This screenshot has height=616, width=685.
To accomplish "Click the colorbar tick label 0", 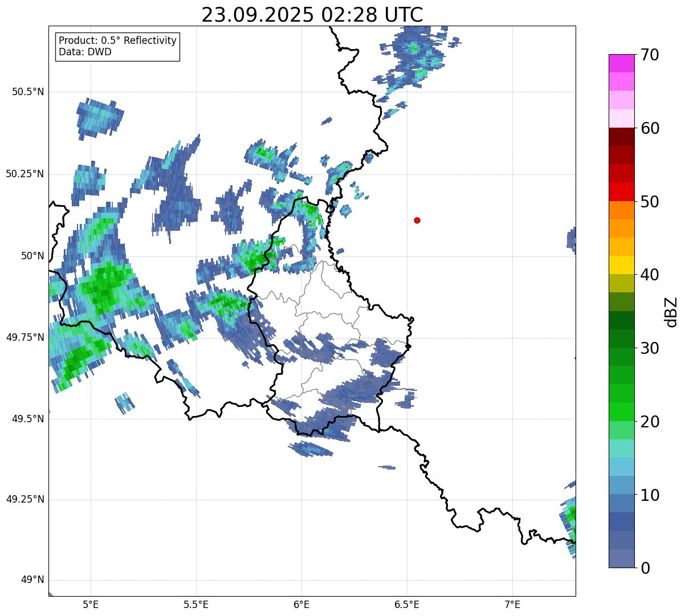I will [645, 568].
